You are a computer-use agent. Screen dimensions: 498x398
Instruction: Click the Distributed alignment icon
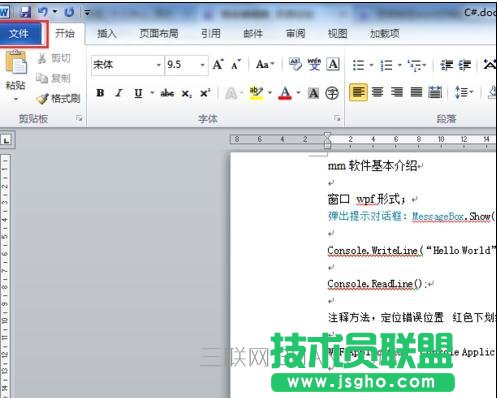pos(435,92)
